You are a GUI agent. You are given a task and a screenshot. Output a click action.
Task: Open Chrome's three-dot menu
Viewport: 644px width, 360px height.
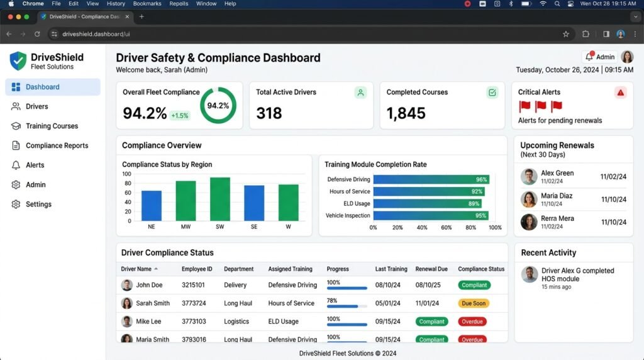pyautogui.click(x=635, y=34)
